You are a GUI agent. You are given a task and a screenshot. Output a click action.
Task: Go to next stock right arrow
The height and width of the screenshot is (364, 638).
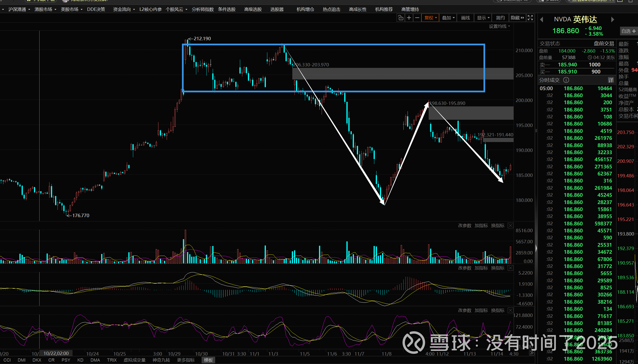(613, 19)
